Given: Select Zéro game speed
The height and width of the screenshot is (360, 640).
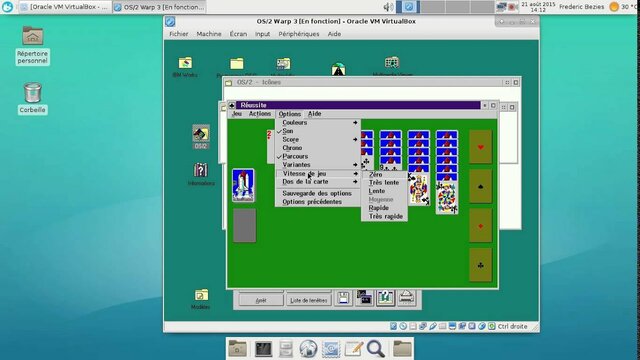Looking at the screenshot, I should tap(384, 174).
